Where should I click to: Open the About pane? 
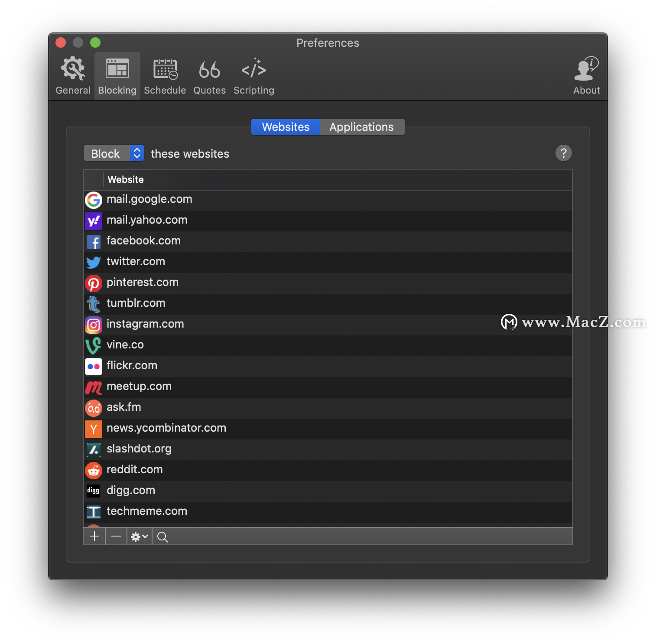click(587, 76)
